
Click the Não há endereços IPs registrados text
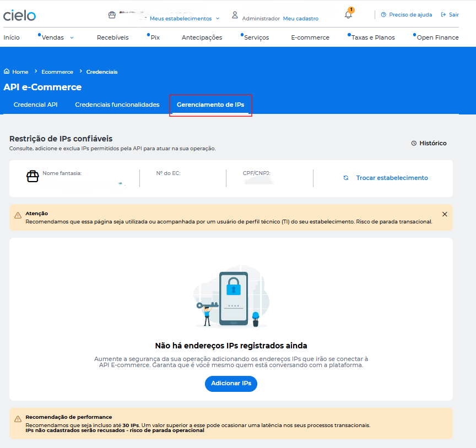point(231,346)
